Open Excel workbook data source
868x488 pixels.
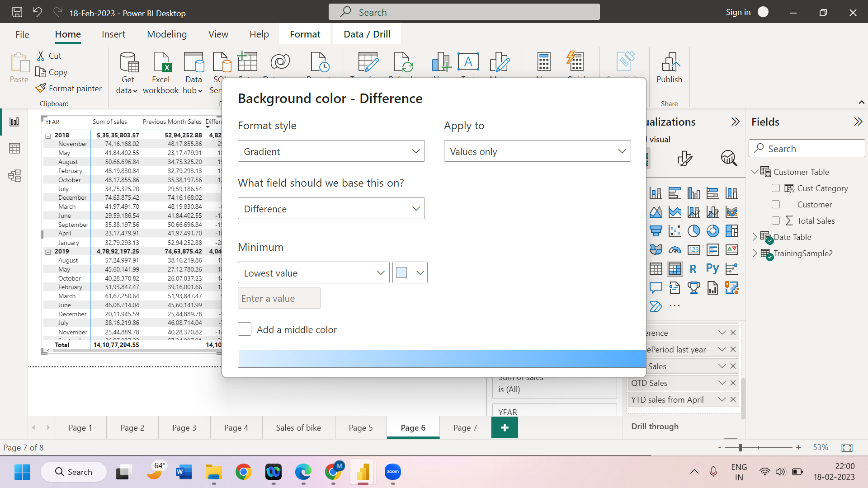[x=160, y=72]
